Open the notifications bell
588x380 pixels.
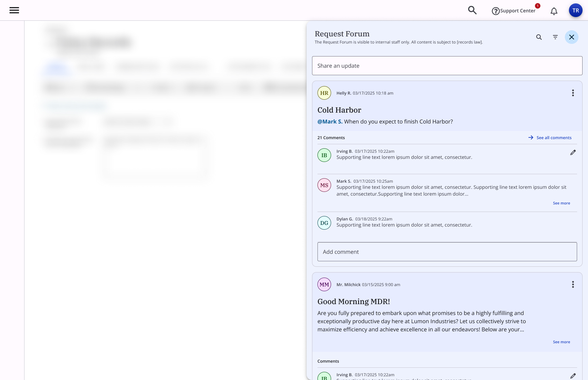coord(554,11)
